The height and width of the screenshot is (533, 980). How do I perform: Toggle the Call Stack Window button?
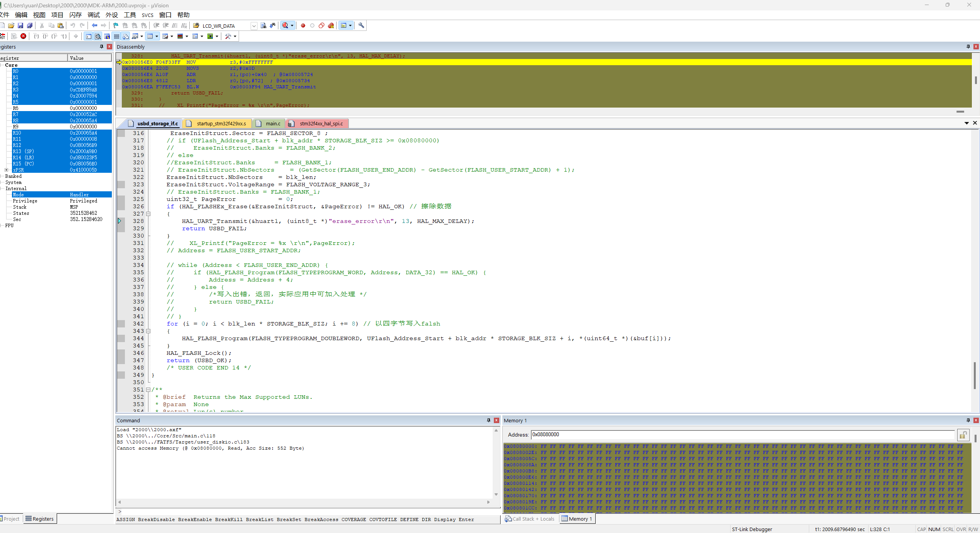[126, 36]
